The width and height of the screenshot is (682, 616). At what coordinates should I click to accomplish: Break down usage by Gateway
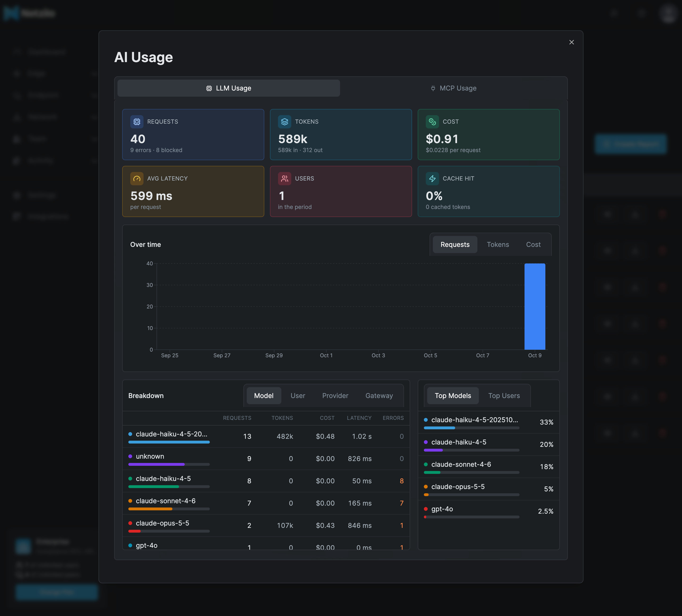coord(379,396)
